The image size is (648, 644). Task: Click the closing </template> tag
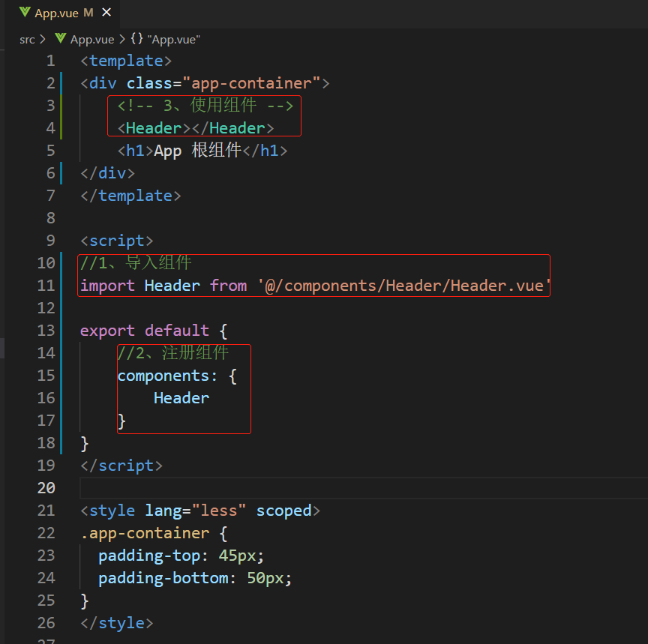[x=130, y=196]
